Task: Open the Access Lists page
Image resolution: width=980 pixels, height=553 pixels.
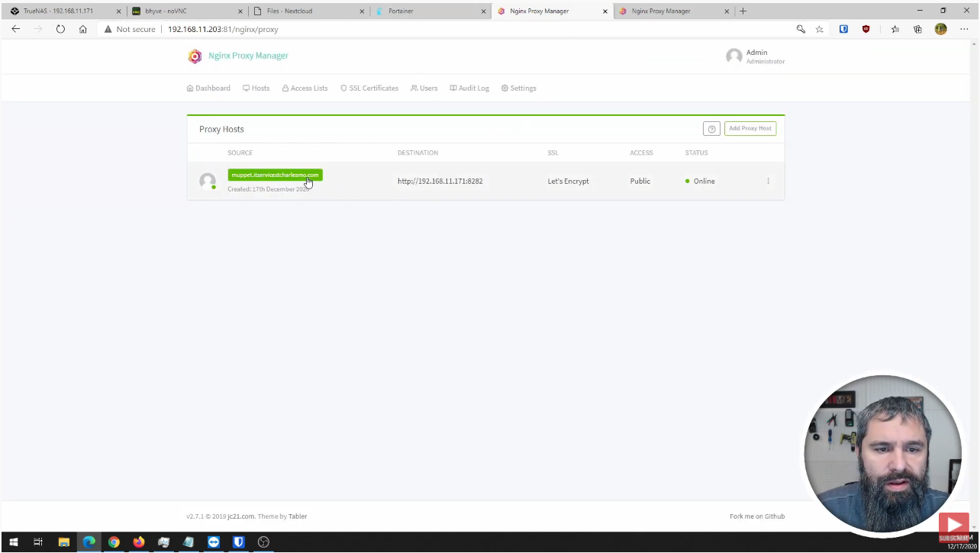Action: point(305,88)
